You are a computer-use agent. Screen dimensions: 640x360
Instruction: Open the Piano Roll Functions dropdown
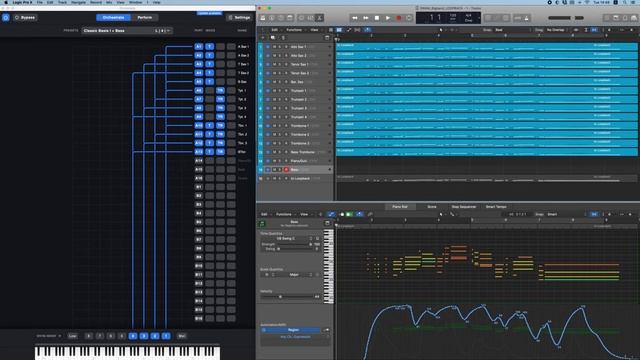284,214
